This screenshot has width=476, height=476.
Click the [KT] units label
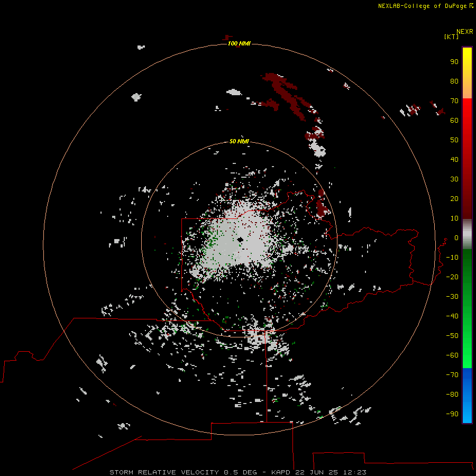click(452, 36)
